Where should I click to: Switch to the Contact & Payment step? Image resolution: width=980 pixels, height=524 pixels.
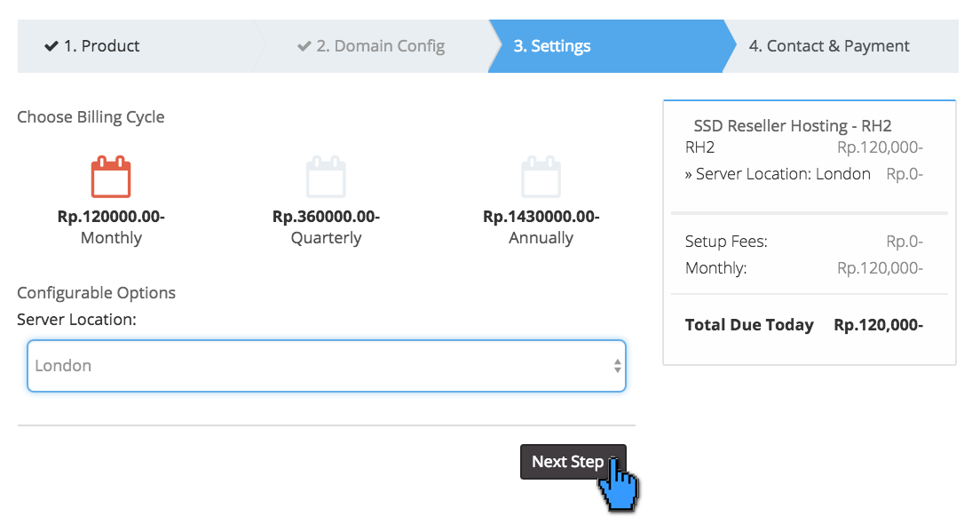click(x=829, y=45)
